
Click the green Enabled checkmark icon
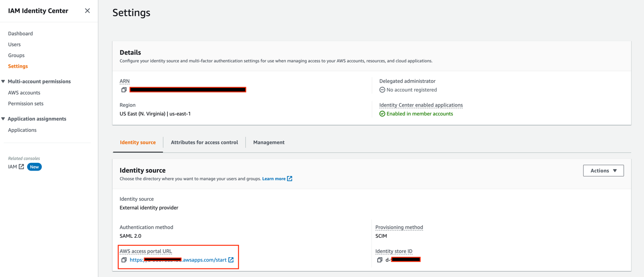click(x=382, y=114)
